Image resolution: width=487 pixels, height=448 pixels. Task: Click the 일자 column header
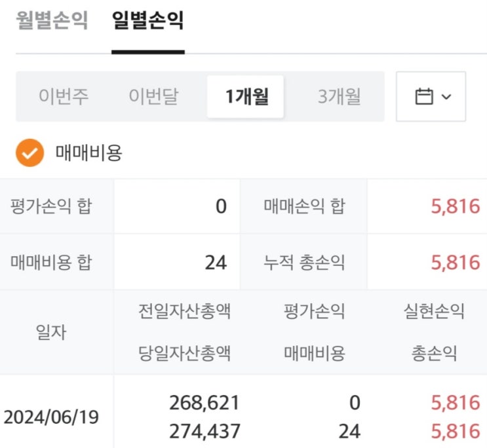point(50,332)
